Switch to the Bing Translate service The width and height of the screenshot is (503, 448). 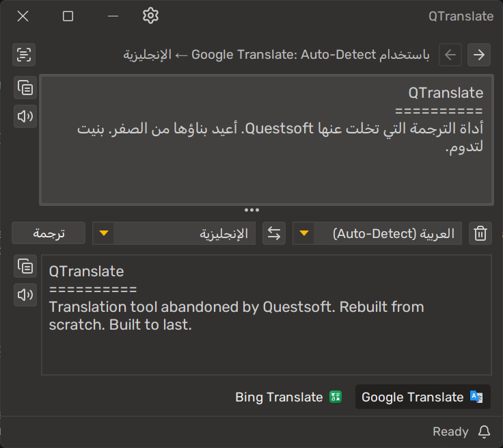click(288, 397)
